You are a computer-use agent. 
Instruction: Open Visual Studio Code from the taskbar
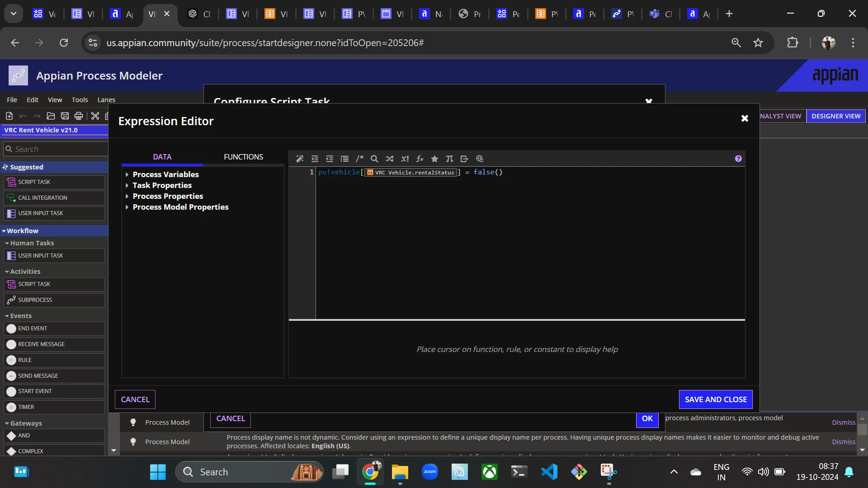[549, 472]
